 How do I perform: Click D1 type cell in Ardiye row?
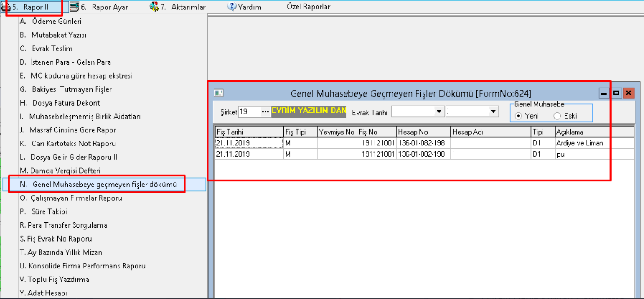[x=543, y=143]
